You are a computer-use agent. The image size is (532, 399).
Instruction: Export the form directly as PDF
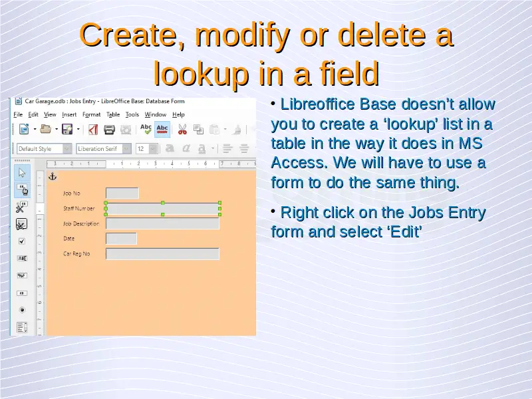[92, 129]
